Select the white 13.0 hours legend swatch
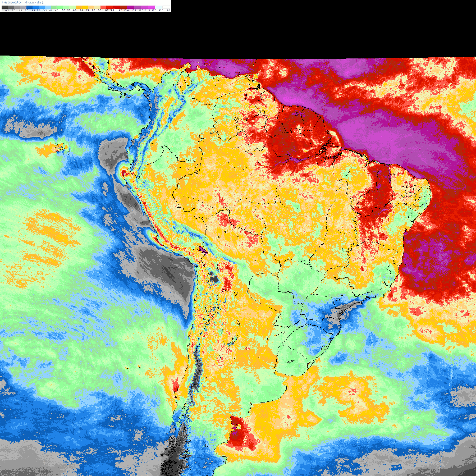Screen dimensions: 476x476 [166, 7]
